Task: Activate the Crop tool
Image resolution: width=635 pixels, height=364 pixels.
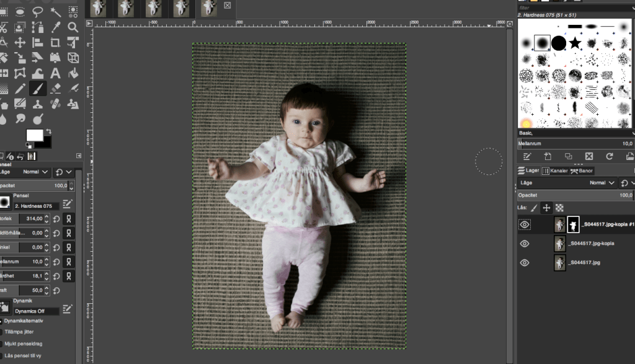Action: 55,43
